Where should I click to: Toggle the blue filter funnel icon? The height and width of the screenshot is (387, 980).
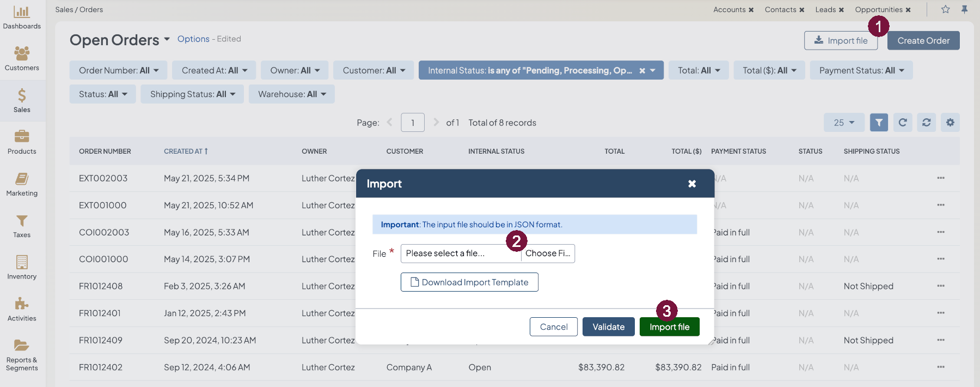[x=879, y=123]
